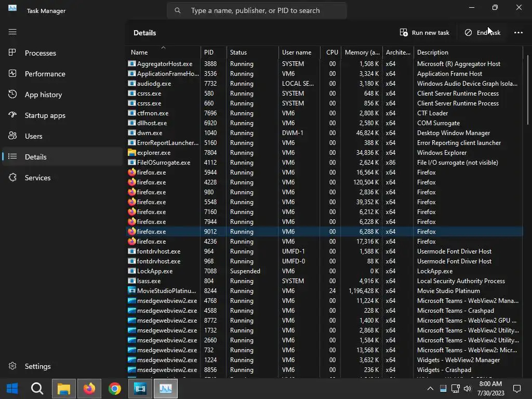532x399 pixels.
Task: Click the Performance sidebar icon
Action: pyautogui.click(x=12, y=74)
